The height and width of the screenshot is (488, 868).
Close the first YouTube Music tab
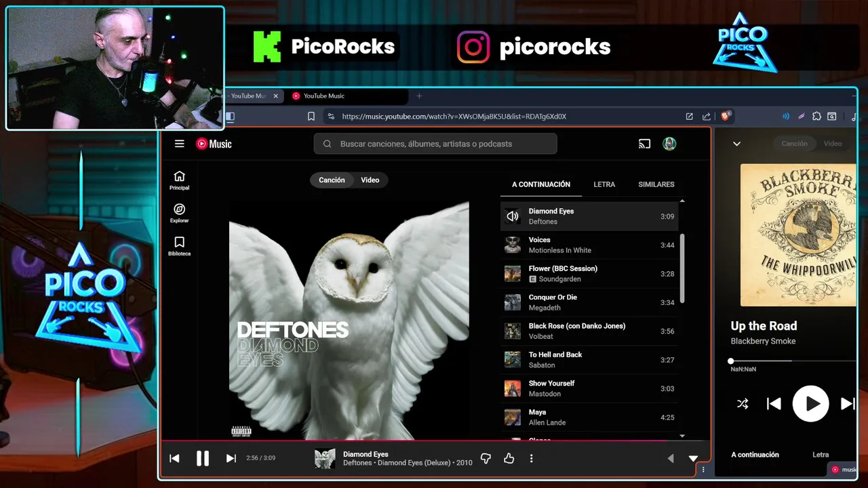coord(275,96)
